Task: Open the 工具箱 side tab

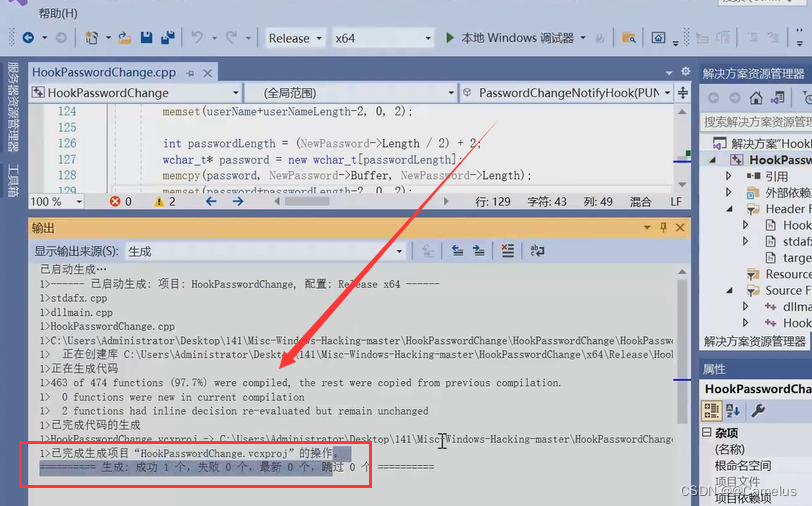Action: (13, 180)
